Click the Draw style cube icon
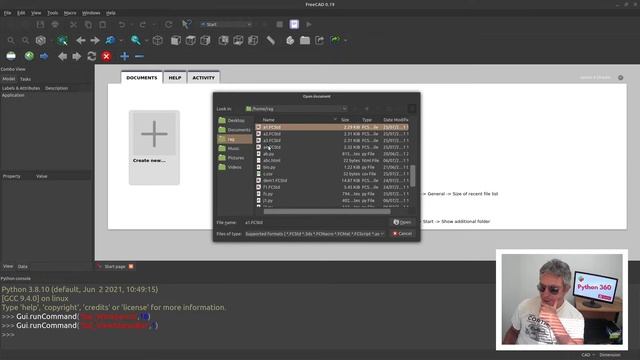640x360 pixels. point(40,40)
